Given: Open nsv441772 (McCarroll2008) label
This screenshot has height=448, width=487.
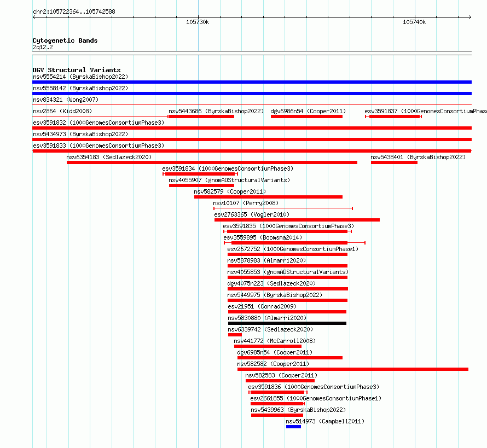Looking at the screenshot, I should coord(275,341).
